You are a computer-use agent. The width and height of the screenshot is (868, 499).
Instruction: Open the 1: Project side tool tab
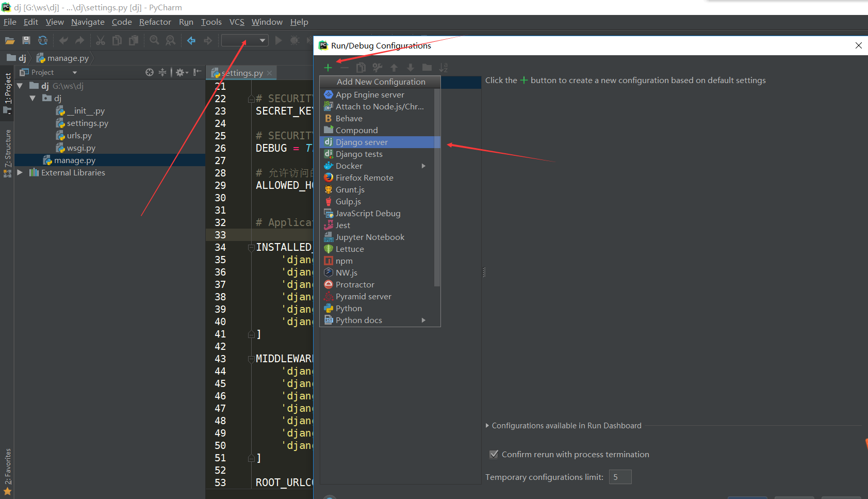click(7, 92)
